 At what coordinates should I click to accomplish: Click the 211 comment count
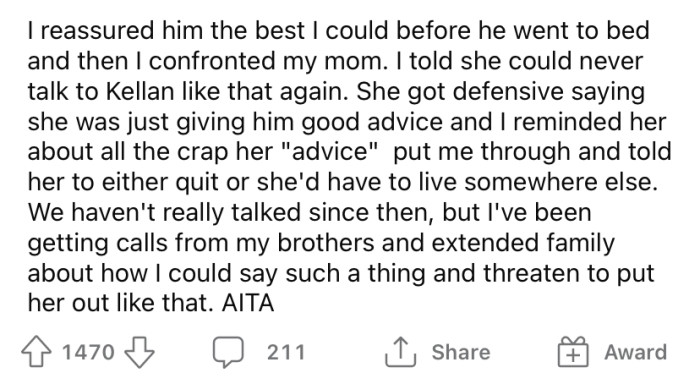pyautogui.click(x=286, y=352)
